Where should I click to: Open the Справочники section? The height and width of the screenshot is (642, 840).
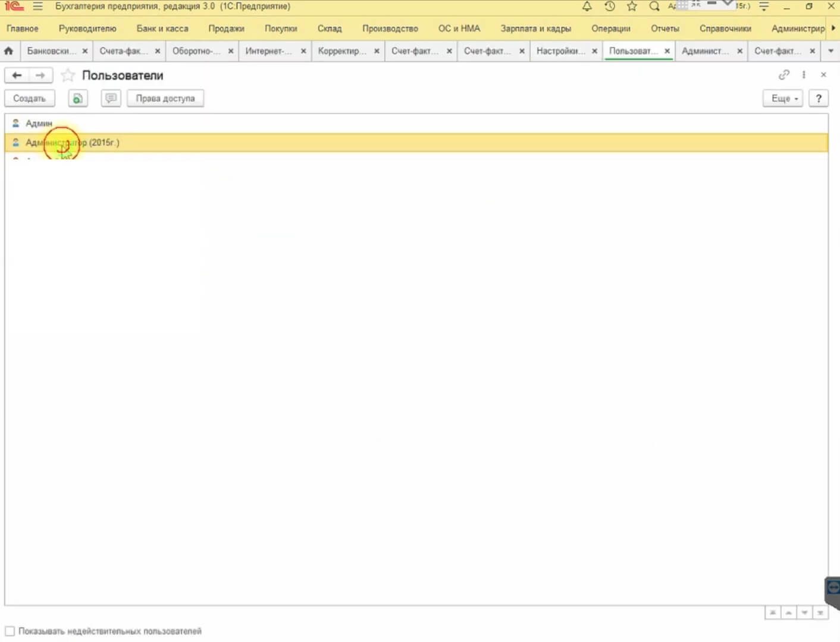725,29
